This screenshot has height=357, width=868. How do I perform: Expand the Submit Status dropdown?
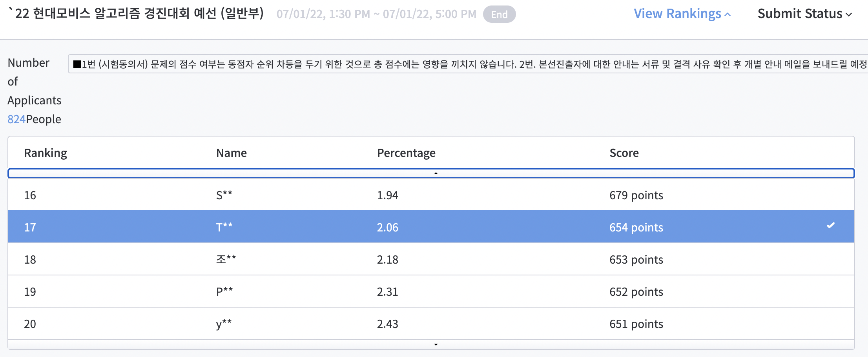point(804,14)
